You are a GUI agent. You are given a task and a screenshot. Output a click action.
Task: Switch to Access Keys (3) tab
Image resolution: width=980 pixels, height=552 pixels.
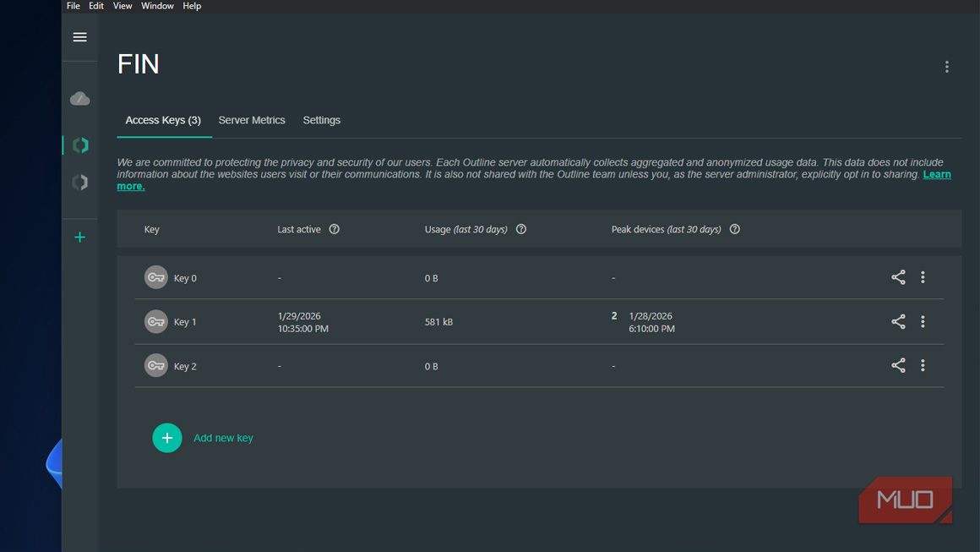pyautogui.click(x=163, y=120)
